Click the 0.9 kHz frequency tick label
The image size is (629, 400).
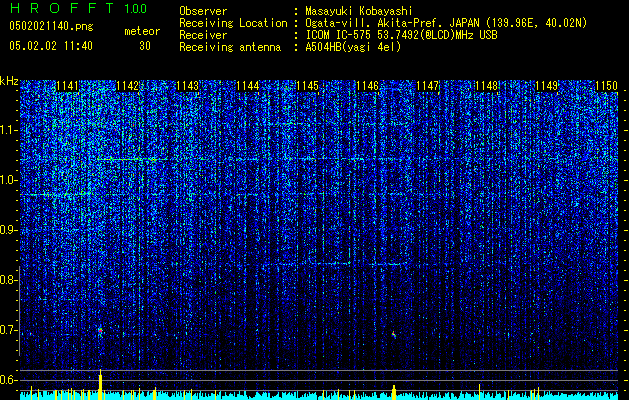(x=9, y=230)
